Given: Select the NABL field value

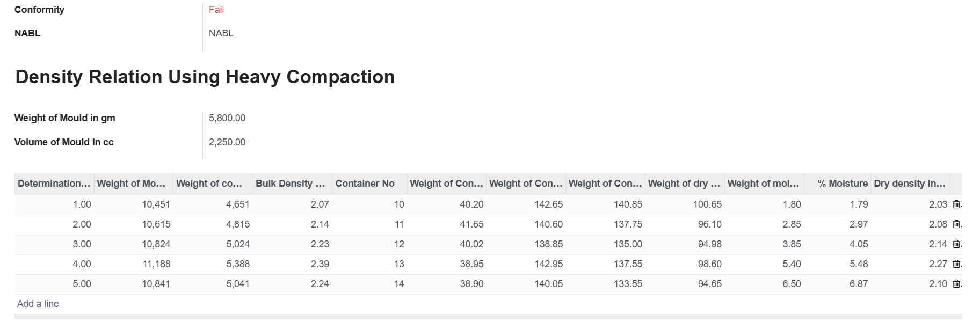Looking at the screenshot, I should [x=221, y=33].
